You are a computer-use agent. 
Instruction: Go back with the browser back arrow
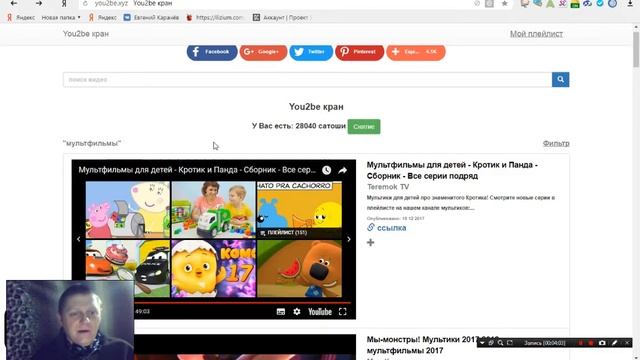click(x=14, y=3)
